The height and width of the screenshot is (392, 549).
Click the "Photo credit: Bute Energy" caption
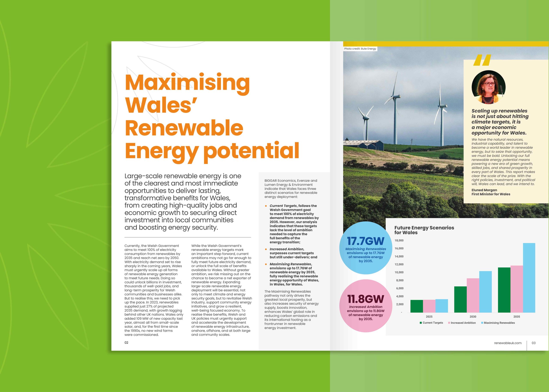[360, 49]
